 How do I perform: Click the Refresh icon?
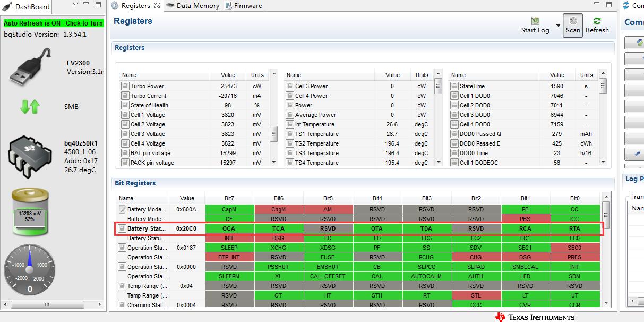(x=597, y=21)
